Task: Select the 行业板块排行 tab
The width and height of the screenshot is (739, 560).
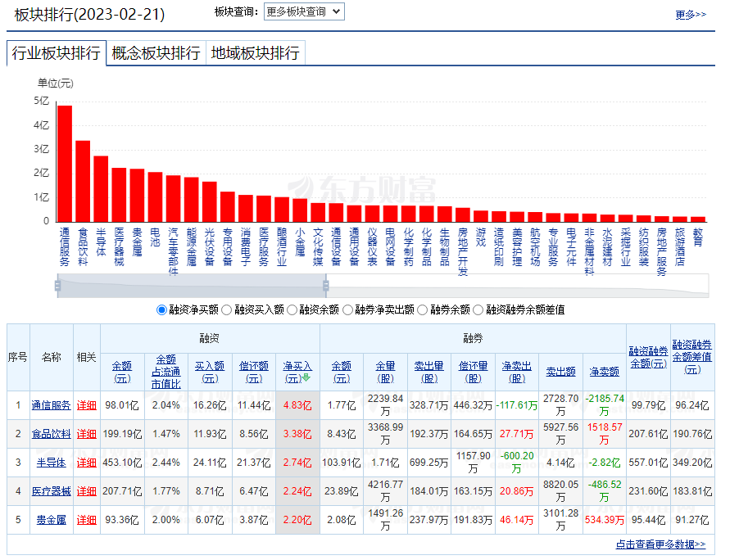Action: point(56,53)
